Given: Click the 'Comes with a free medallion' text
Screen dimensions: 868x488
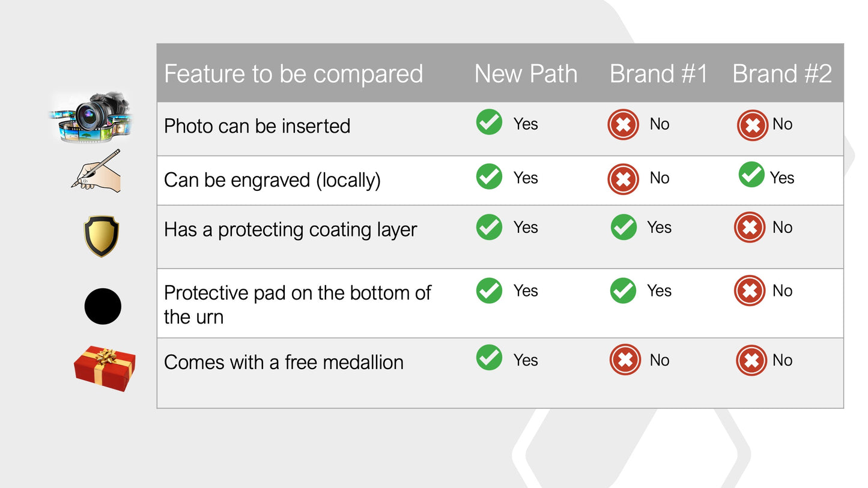Looking at the screenshot, I should [284, 362].
